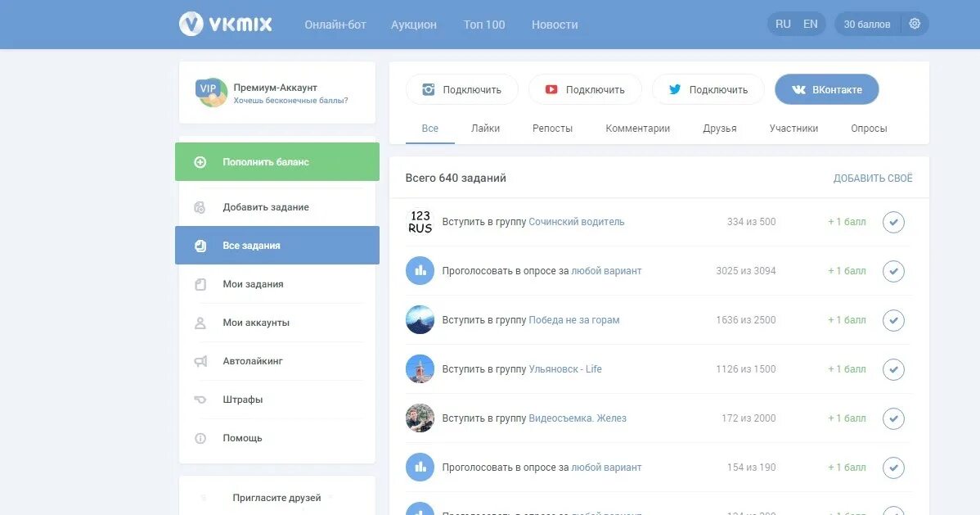Click the VKMIX logo

pyautogui.click(x=226, y=25)
